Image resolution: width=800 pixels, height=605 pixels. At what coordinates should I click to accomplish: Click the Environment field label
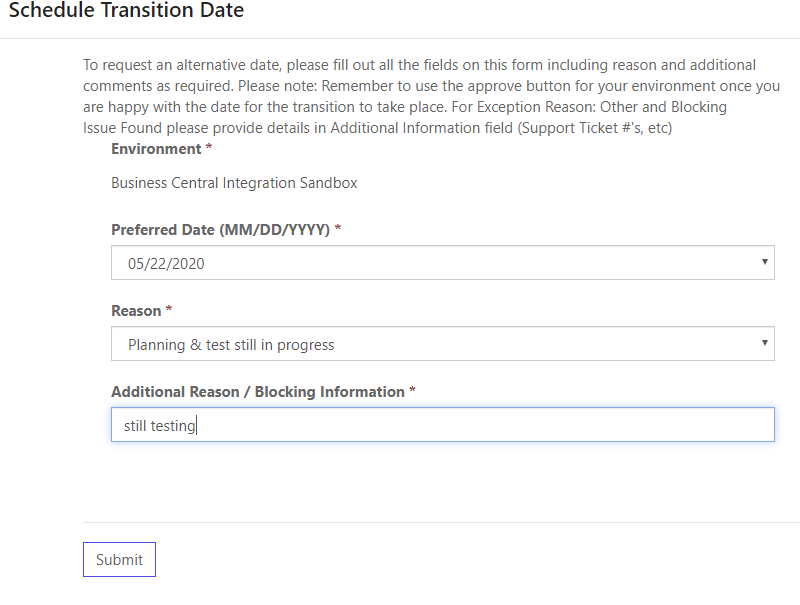(156, 149)
